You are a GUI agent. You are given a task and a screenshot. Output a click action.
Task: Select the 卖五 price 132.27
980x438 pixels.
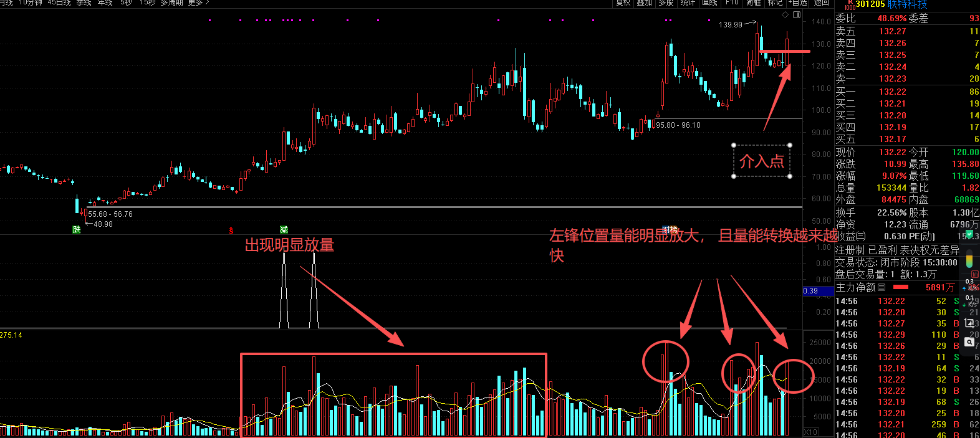pos(893,31)
